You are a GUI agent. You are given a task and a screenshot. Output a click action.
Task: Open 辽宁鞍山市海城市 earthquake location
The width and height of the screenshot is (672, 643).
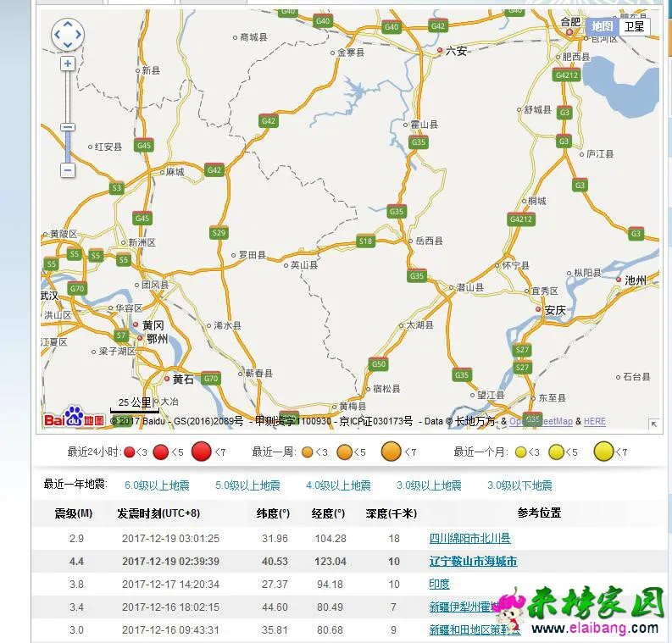click(473, 561)
